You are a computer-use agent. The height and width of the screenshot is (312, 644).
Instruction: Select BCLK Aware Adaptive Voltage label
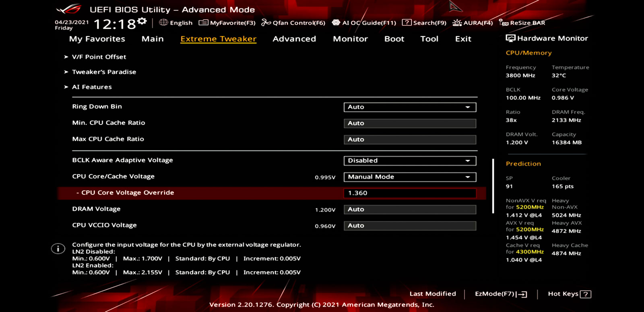coord(122,160)
